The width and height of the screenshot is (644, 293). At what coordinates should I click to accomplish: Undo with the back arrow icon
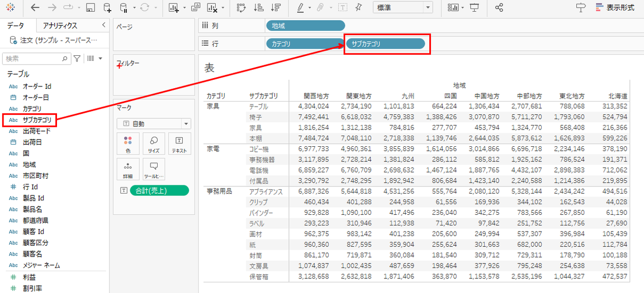coord(36,7)
